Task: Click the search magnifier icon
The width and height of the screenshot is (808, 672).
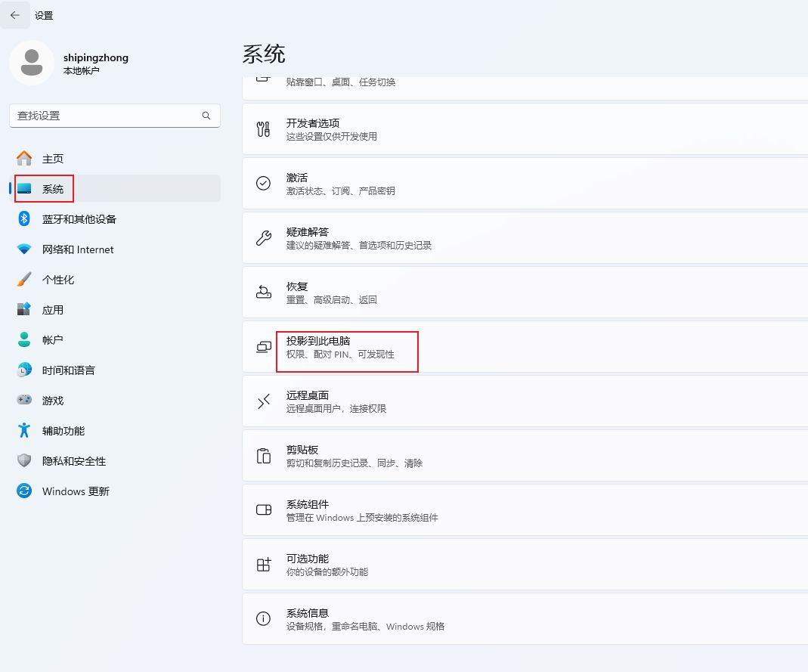Action: point(206,116)
